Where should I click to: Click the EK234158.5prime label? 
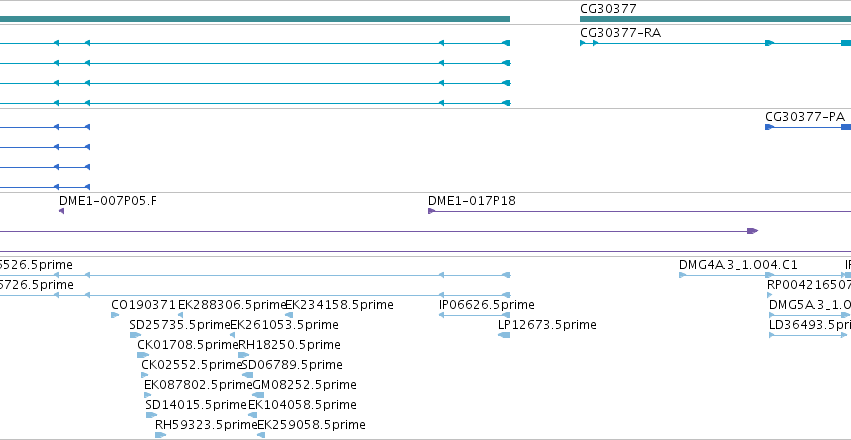click(x=339, y=305)
